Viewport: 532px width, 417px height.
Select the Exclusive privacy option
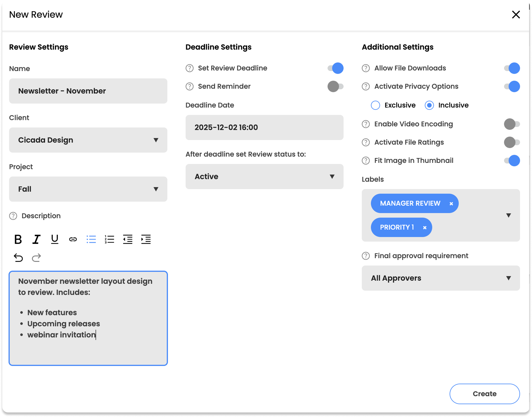tap(375, 105)
